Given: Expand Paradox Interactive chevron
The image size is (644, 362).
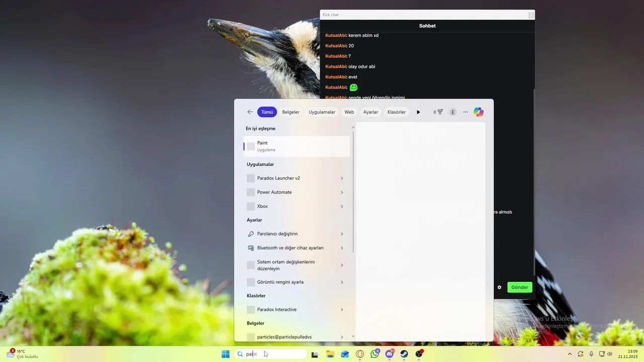Looking at the screenshot, I should (342, 310).
